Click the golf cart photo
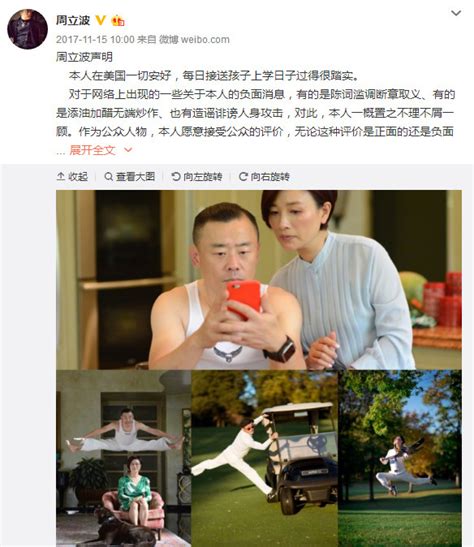 point(264,458)
